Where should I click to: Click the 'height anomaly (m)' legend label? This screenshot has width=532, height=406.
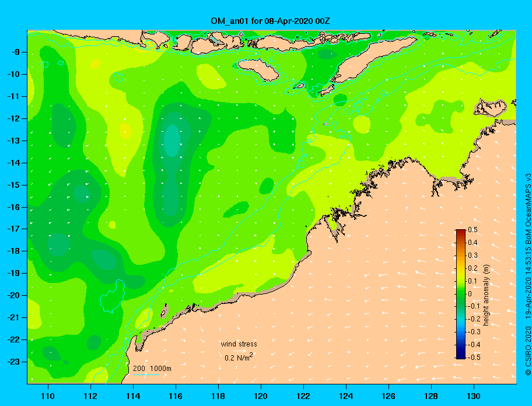click(x=487, y=295)
